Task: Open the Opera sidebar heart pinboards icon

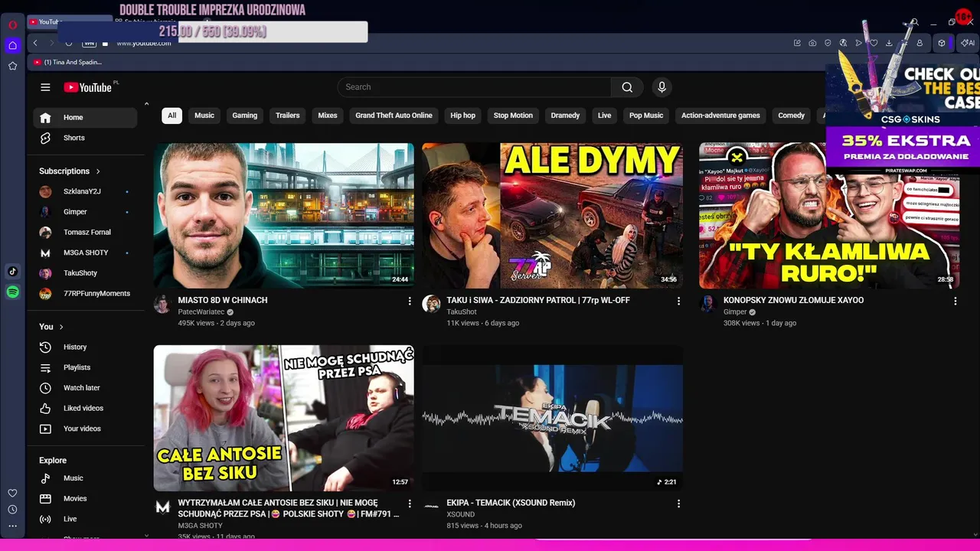Action: [12, 493]
